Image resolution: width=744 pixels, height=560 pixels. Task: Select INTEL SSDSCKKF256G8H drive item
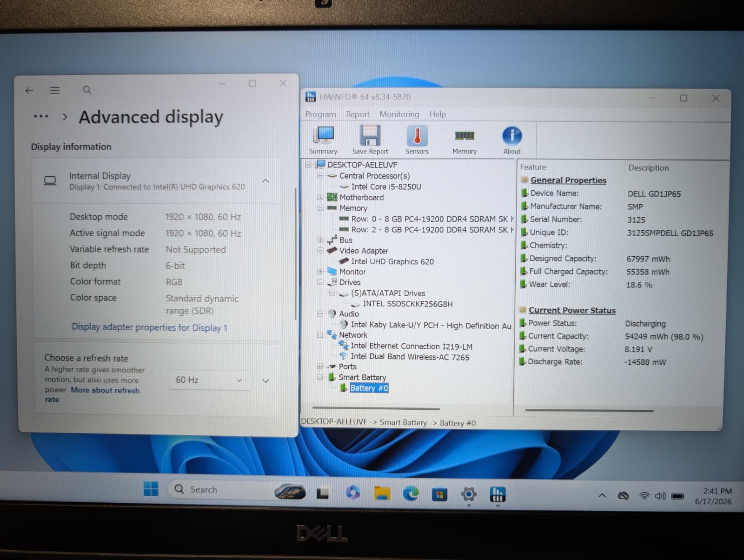click(407, 304)
